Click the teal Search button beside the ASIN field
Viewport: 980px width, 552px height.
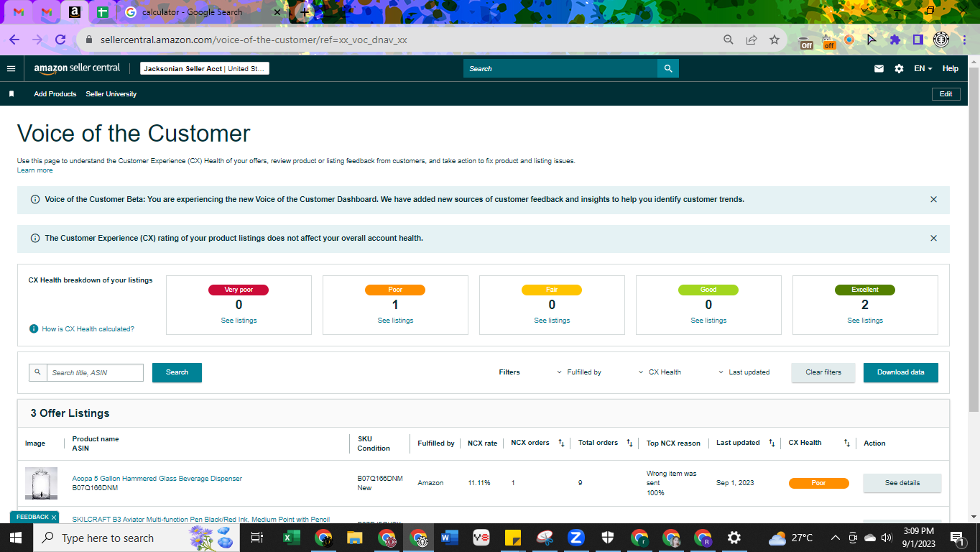pos(177,372)
